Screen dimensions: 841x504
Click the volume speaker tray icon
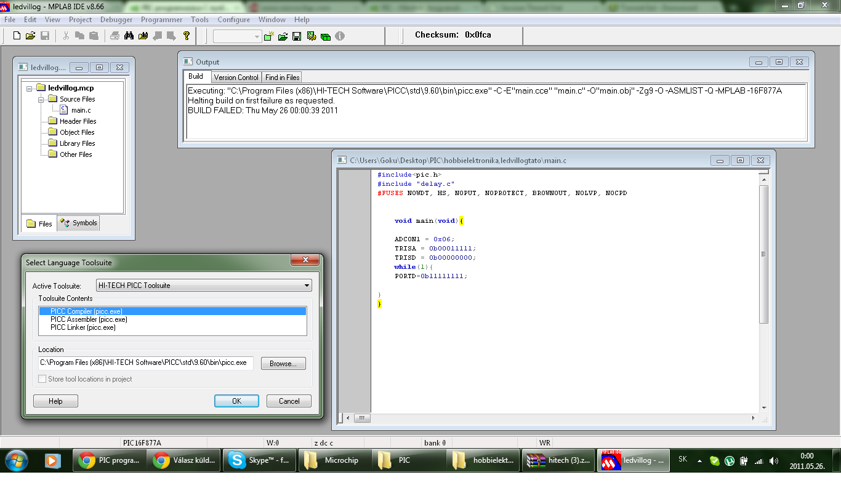click(x=774, y=460)
